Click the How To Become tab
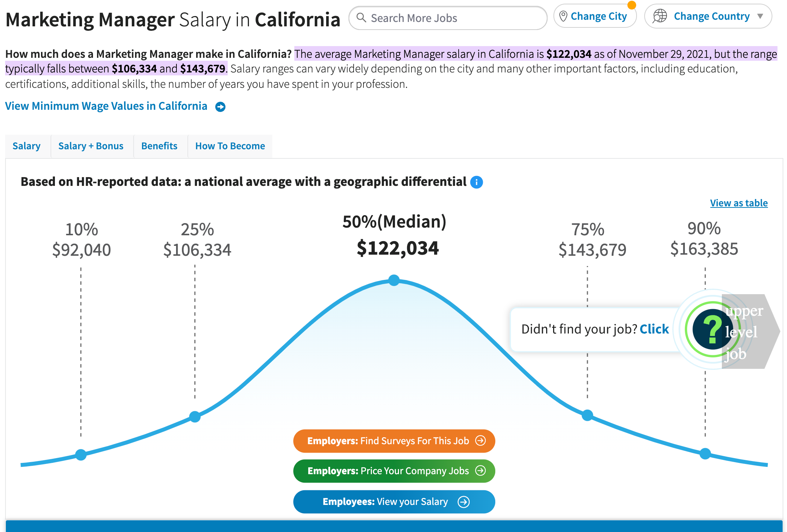787x532 pixels. point(229,146)
